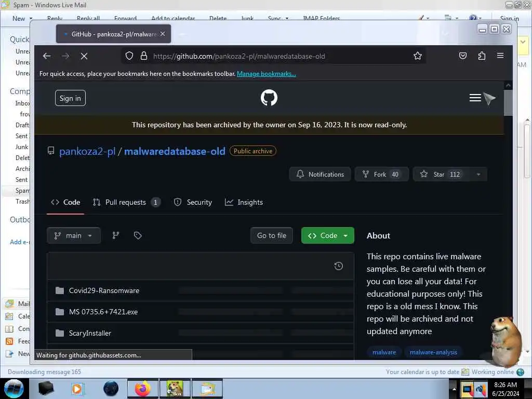Fork the repository

coord(381,175)
